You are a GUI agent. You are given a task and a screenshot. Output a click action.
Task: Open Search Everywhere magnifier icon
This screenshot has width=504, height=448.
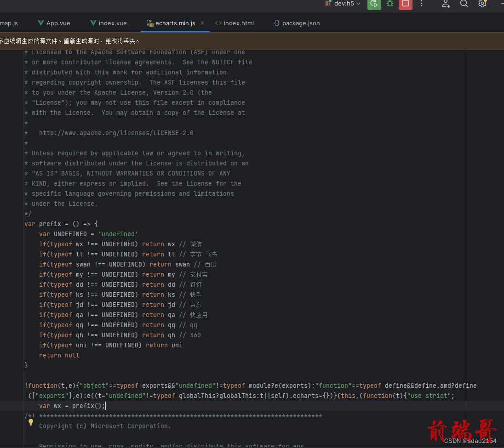(x=464, y=4)
